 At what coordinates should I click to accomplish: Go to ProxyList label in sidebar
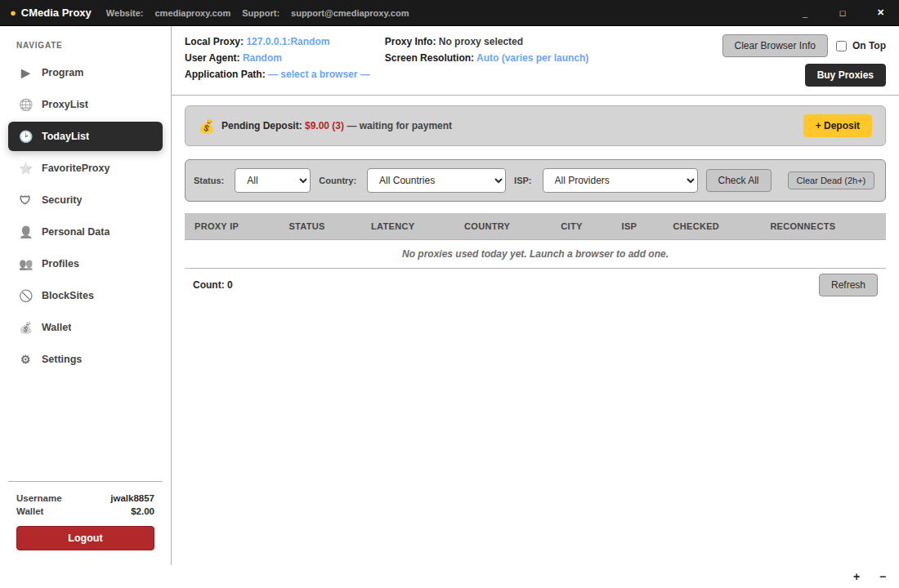65,105
